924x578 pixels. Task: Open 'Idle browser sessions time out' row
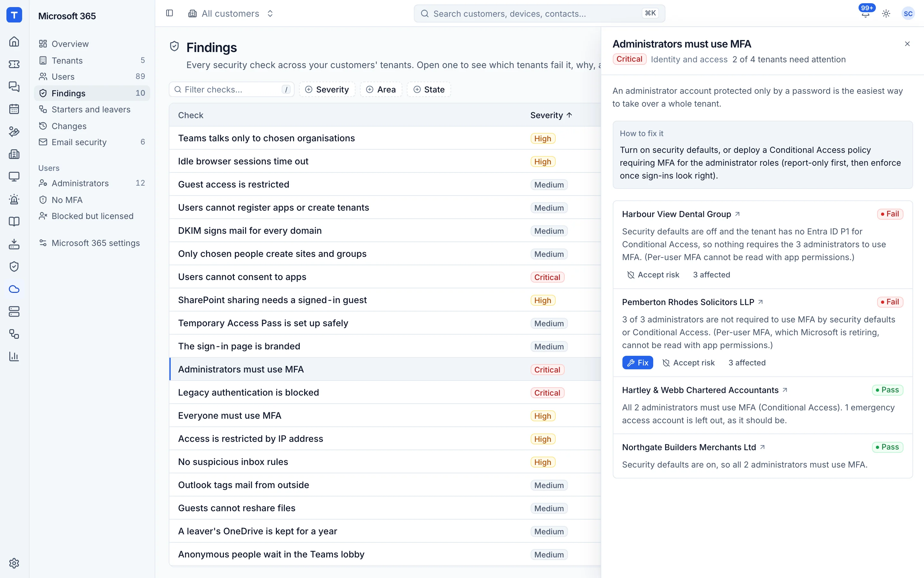[385, 161]
